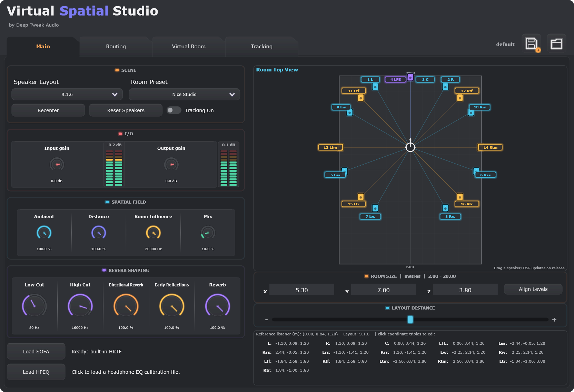Click the listener head icon in room
The height and width of the screenshot is (392, 574).
410,147
